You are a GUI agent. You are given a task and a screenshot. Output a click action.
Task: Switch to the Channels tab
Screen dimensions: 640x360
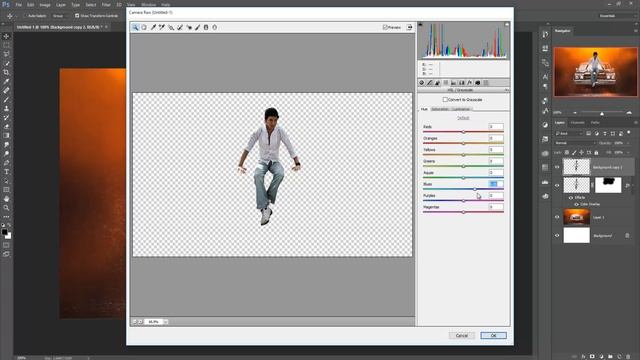577,123
